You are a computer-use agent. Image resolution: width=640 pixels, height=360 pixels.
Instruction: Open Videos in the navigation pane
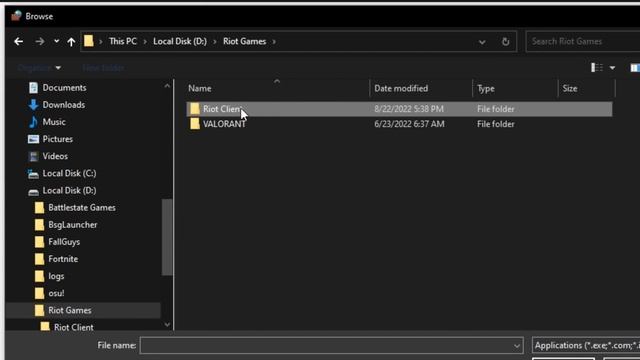pos(55,156)
